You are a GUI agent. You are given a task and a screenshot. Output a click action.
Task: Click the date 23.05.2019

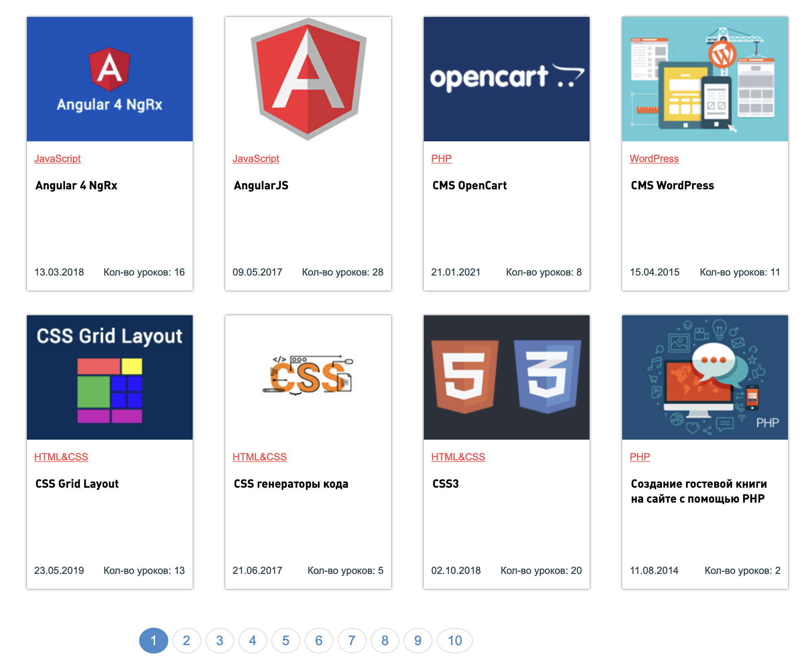pyautogui.click(x=59, y=571)
